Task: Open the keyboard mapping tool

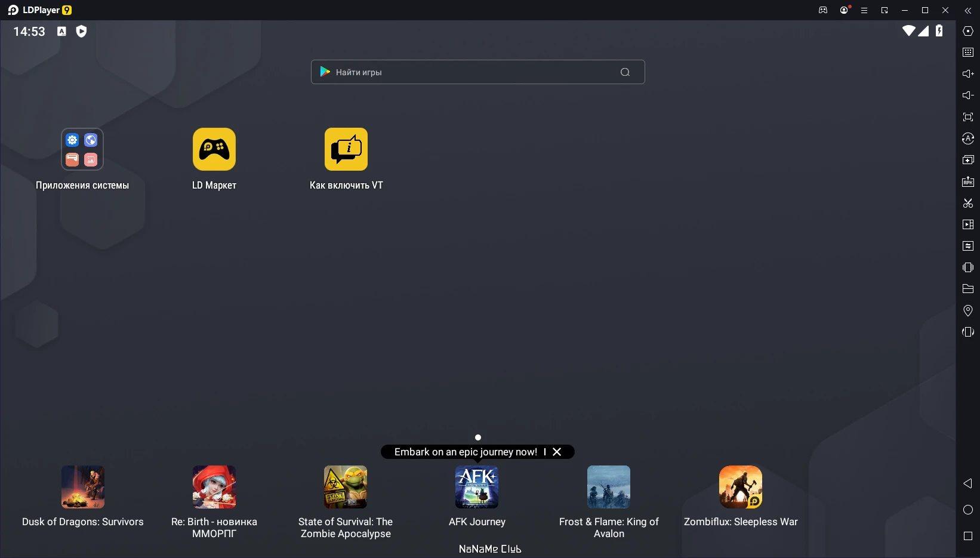Action: (968, 53)
